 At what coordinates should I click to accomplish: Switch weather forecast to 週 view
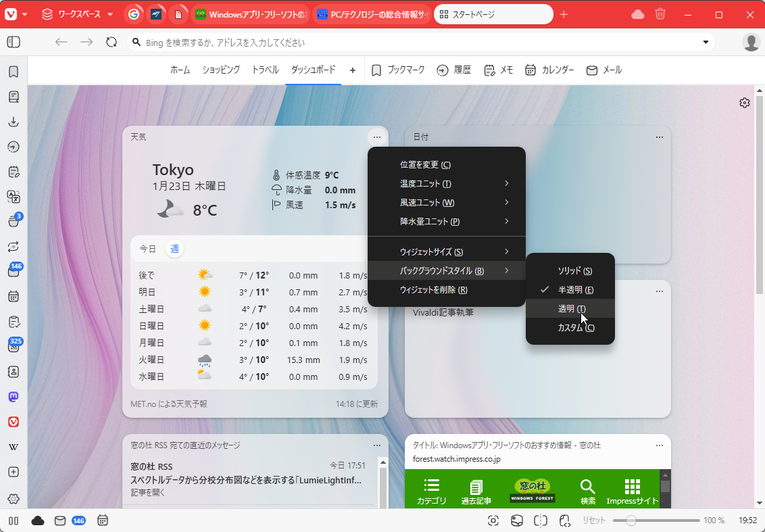[174, 249]
